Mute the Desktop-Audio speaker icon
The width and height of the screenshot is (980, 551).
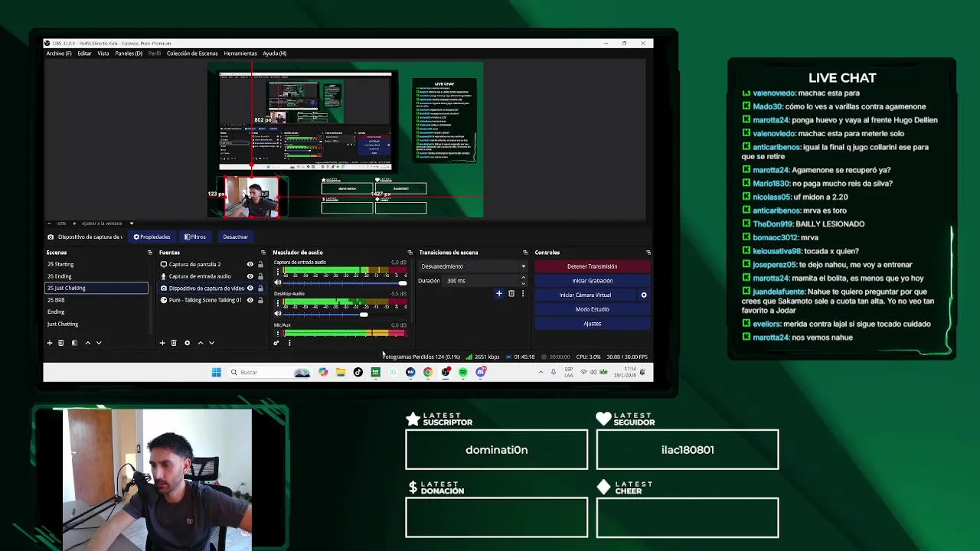click(278, 315)
